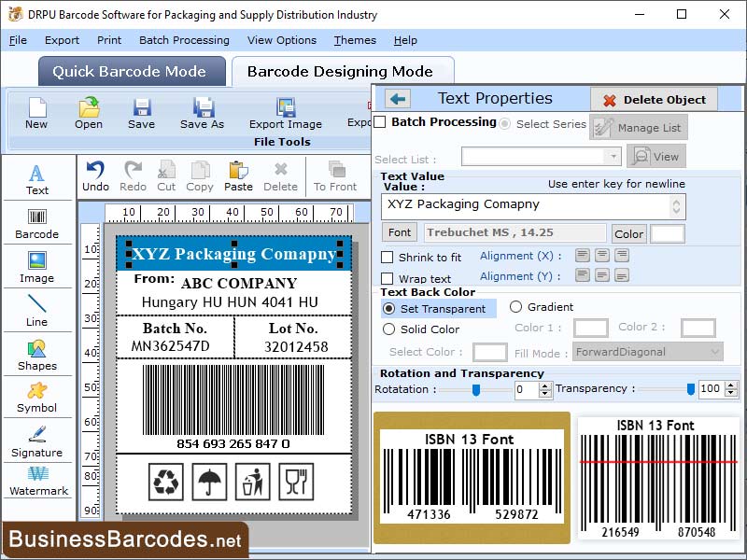Paste the copied object
The width and height of the screenshot is (747, 560).
point(238,173)
